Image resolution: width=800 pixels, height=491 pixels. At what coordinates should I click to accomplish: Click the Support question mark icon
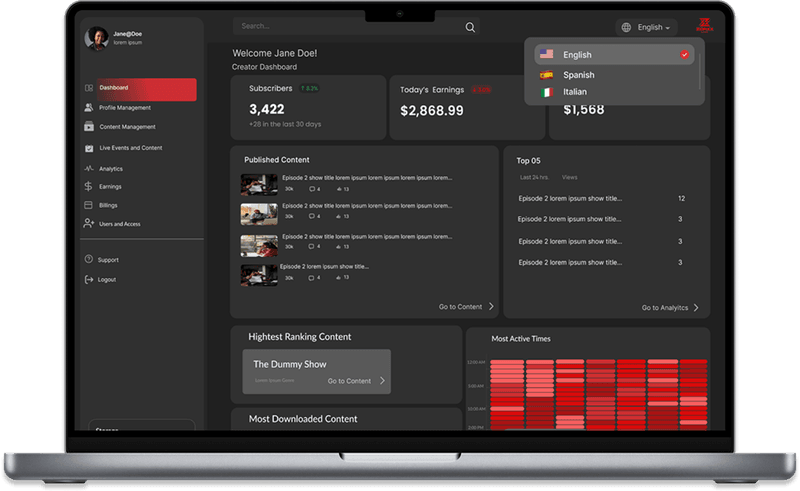(89, 259)
